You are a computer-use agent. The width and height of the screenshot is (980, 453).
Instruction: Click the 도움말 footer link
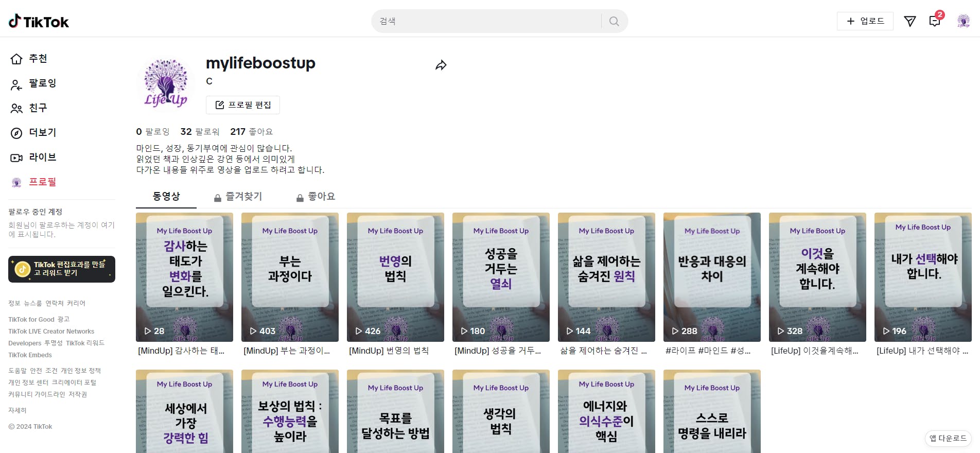pos(17,371)
